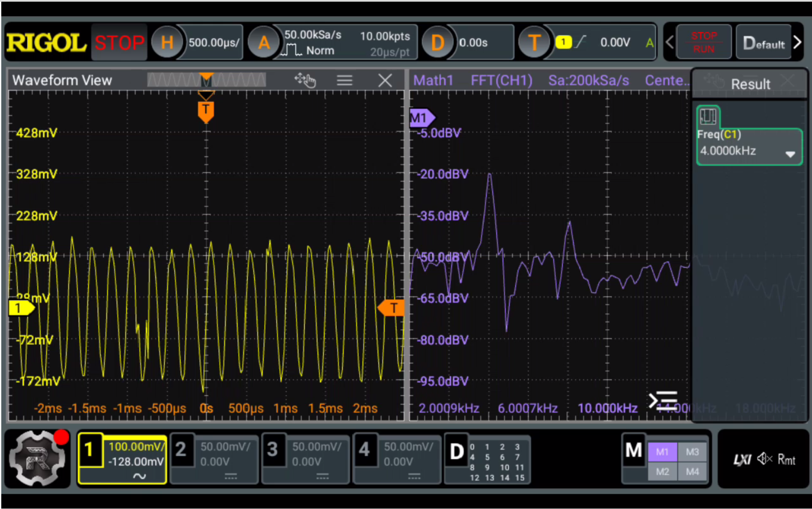The height and width of the screenshot is (509, 812).
Task: Open the Trigger (T) settings icon
Action: (x=534, y=43)
